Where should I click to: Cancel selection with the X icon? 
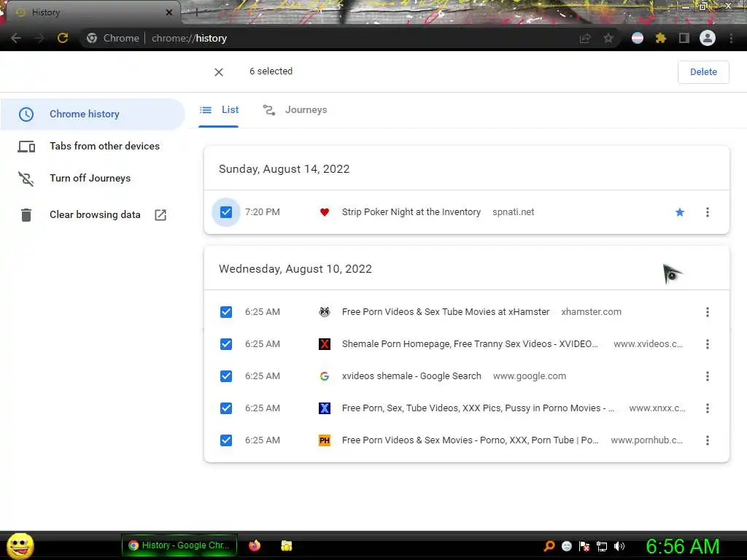click(x=219, y=72)
